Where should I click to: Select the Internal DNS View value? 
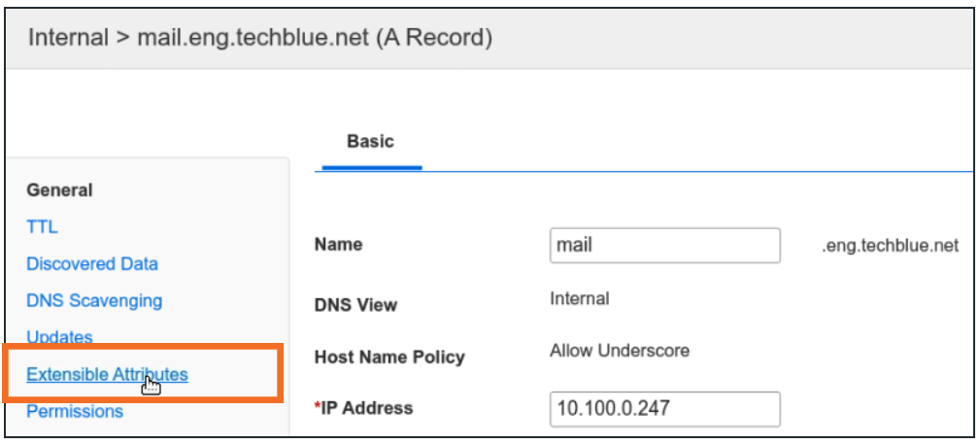click(580, 298)
